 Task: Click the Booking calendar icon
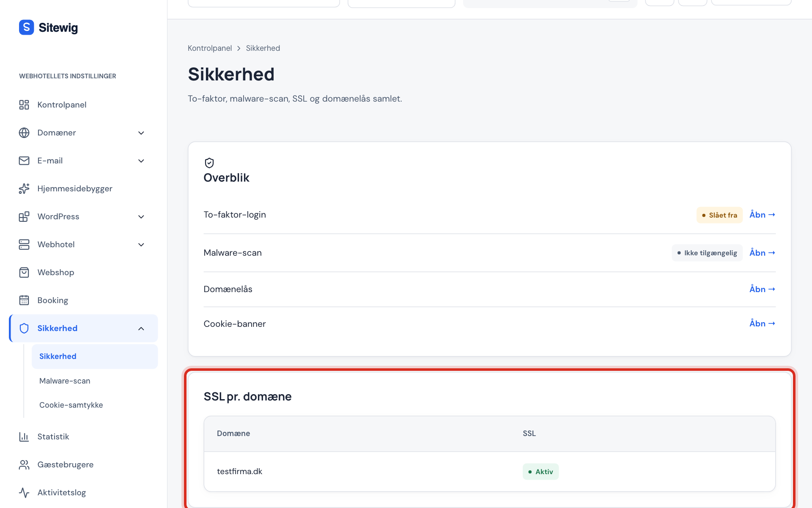coord(24,300)
